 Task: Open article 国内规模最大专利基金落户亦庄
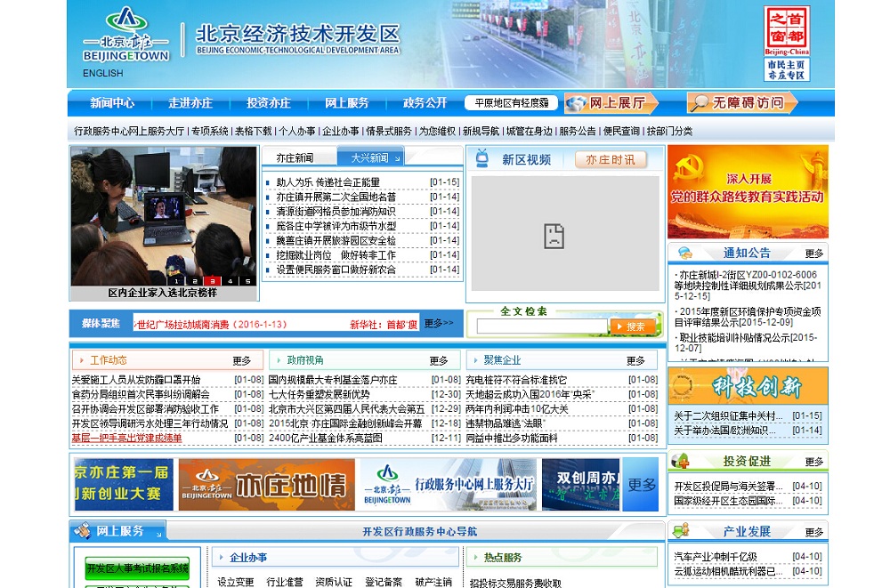click(333, 380)
